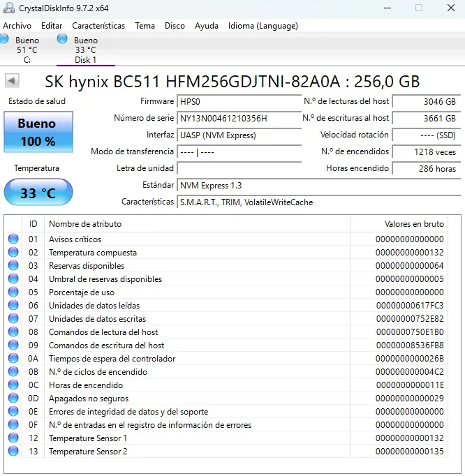Click the Estándar field NVM Express 1.3
Image resolution: width=465 pixels, height=476 pixels.
pos(318,185)
